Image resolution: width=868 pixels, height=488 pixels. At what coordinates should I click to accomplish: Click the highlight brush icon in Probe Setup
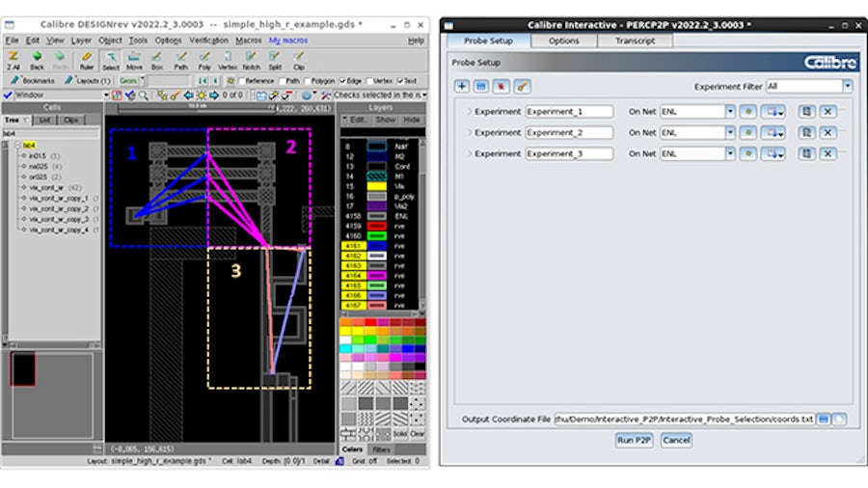(x=522, y=86)
